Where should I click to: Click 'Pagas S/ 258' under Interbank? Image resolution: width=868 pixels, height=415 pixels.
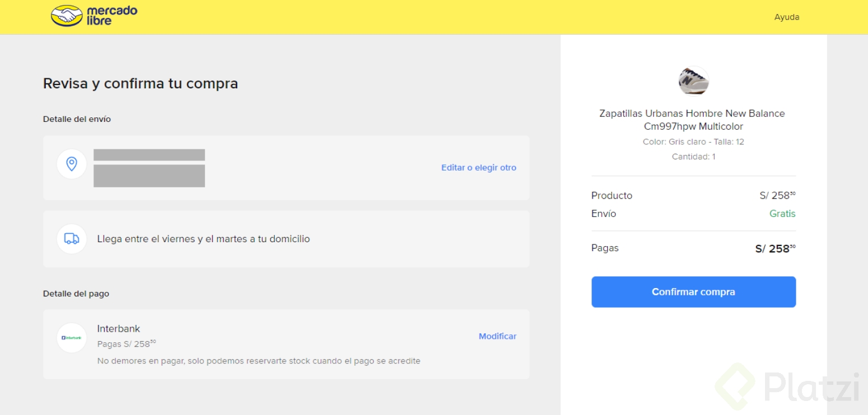126,343
